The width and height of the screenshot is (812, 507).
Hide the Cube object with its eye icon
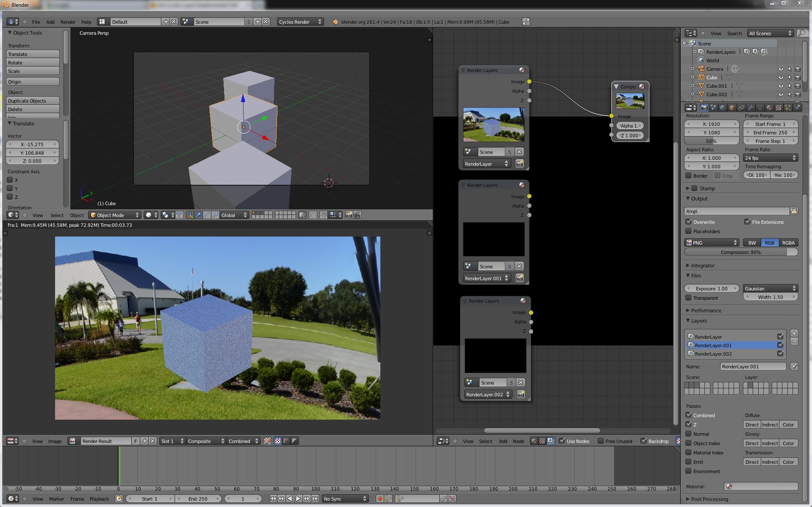pyautogui.click(x=781, y=78)
